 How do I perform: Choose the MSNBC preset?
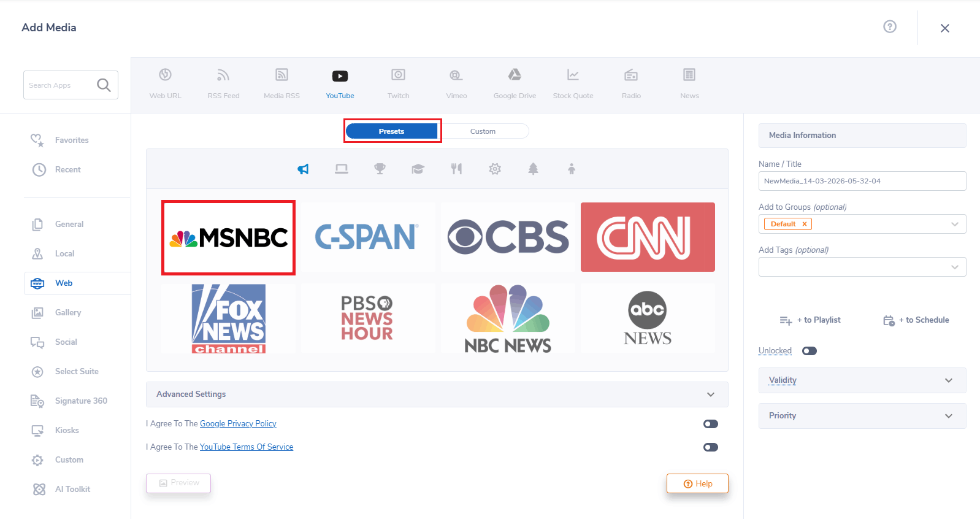(228, 237)
